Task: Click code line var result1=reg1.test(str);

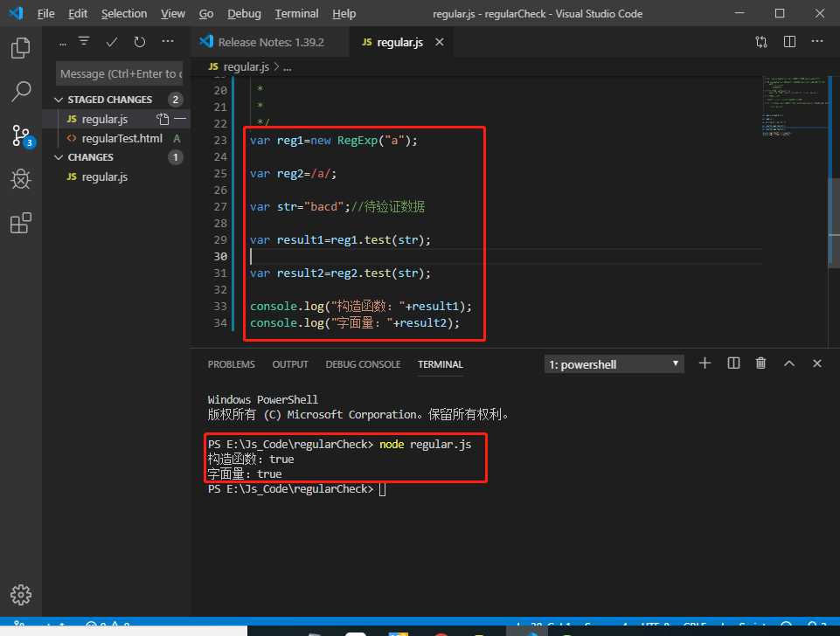Action: click(340, 240)
